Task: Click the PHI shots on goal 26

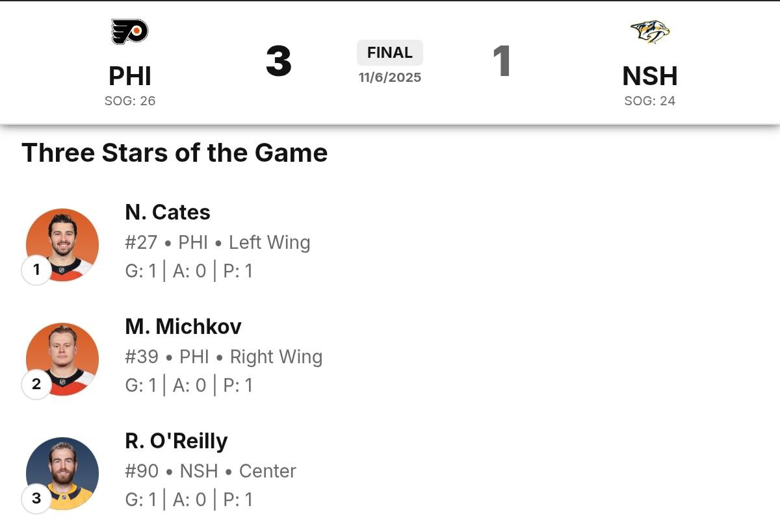Action: [130, 101]
